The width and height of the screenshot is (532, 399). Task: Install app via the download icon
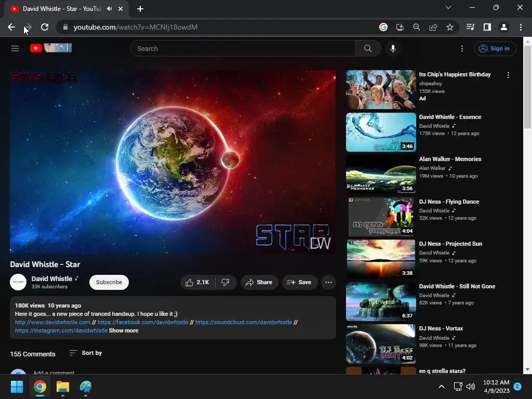click(400, 27)
